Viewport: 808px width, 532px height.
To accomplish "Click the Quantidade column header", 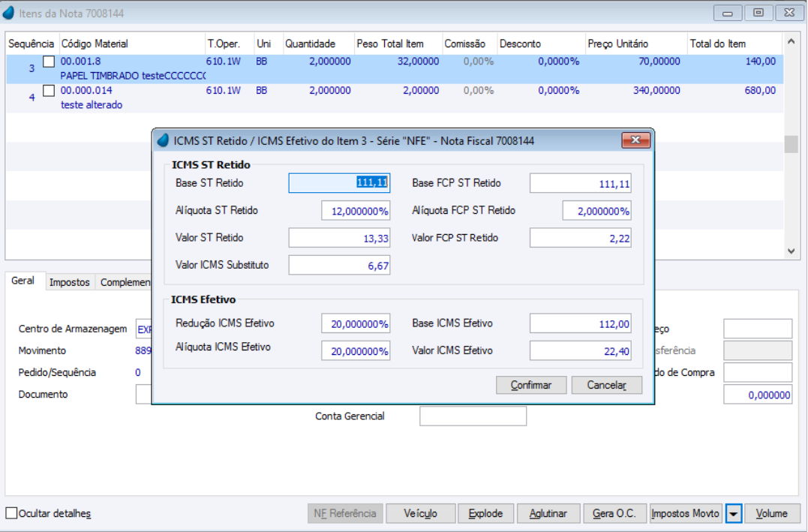I will tap(318, 44).
